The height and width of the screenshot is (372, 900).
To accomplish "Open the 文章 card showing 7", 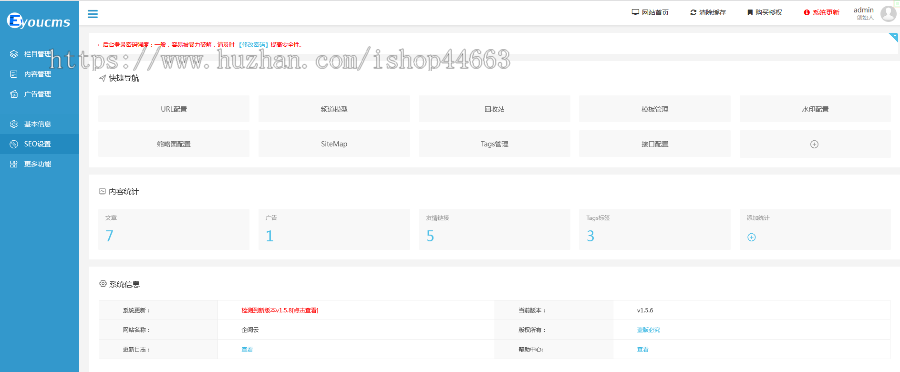I will coord(174,229).
